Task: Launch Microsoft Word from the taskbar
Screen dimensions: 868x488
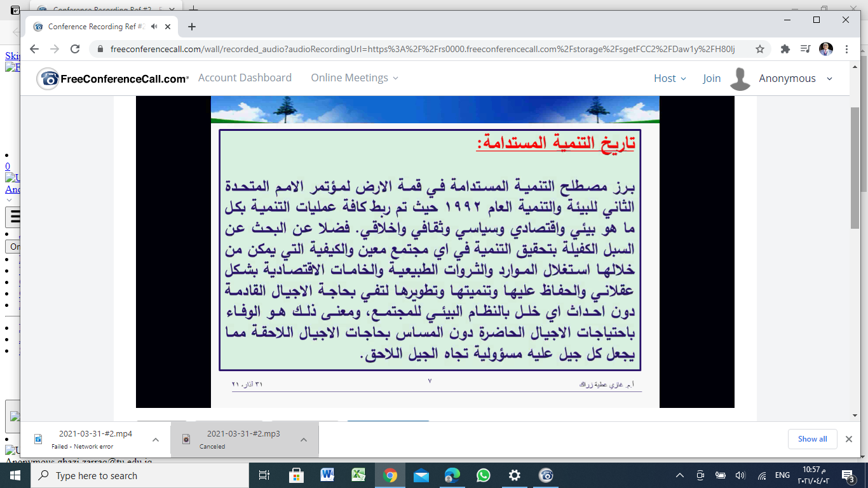Action: [327, 475]
